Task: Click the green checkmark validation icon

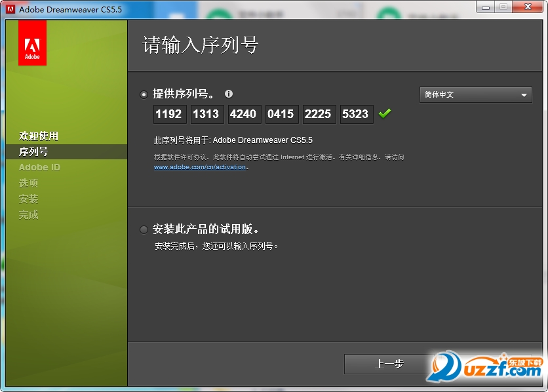Action: click(x=385, y=113)
